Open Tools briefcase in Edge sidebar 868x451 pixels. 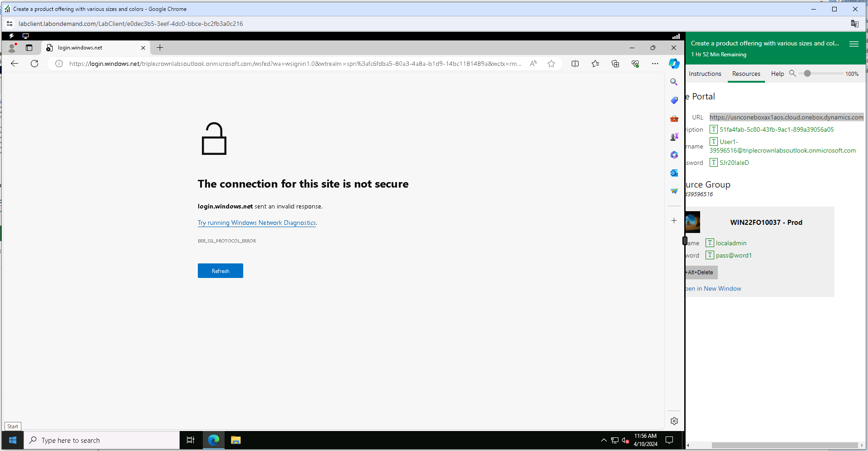tap(674, 119)
